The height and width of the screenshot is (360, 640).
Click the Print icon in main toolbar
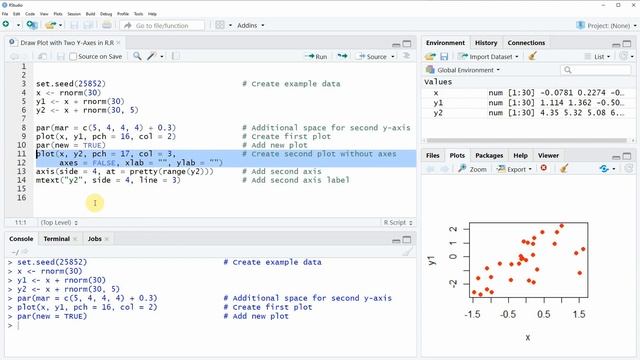click(107, 25)
